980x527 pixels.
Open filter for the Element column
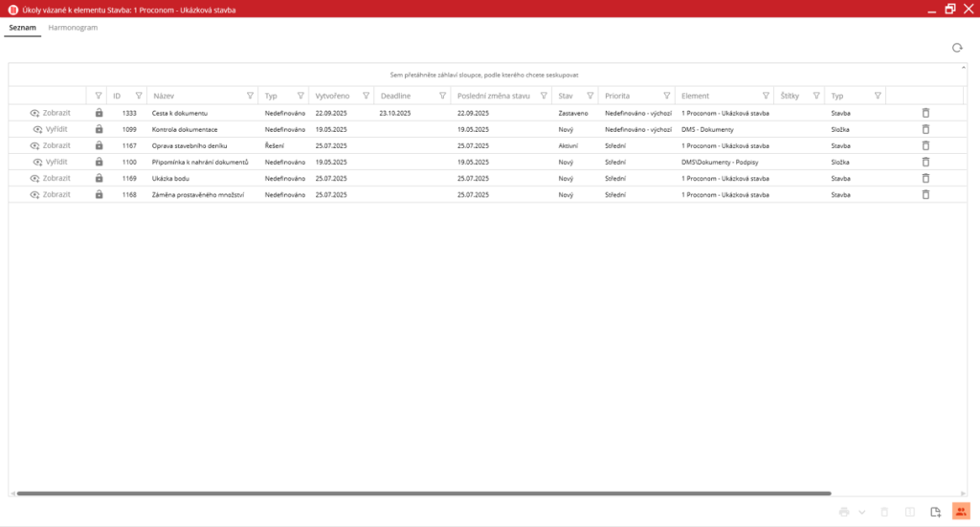[766, 96]
